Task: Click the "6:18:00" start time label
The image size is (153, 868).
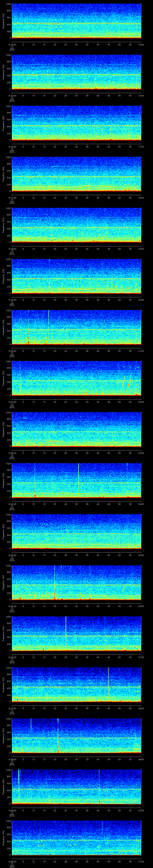Action: pos(12,249)
